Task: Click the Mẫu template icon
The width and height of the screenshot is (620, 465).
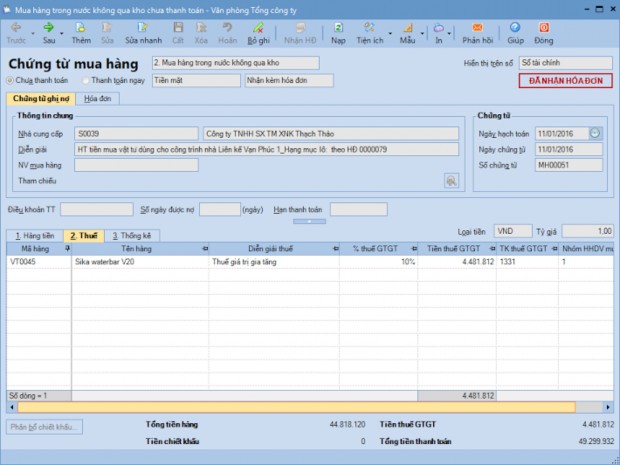Action: pos(407,33)
